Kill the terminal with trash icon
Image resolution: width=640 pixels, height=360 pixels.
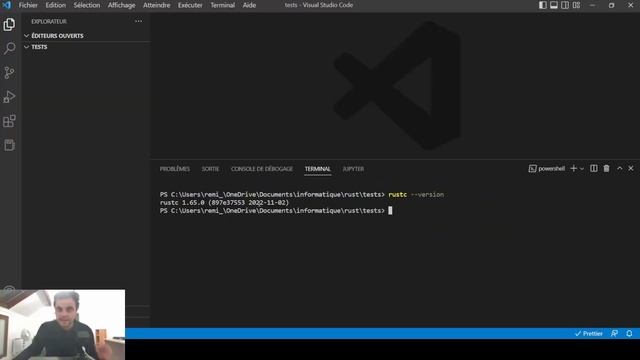(607, 169)
